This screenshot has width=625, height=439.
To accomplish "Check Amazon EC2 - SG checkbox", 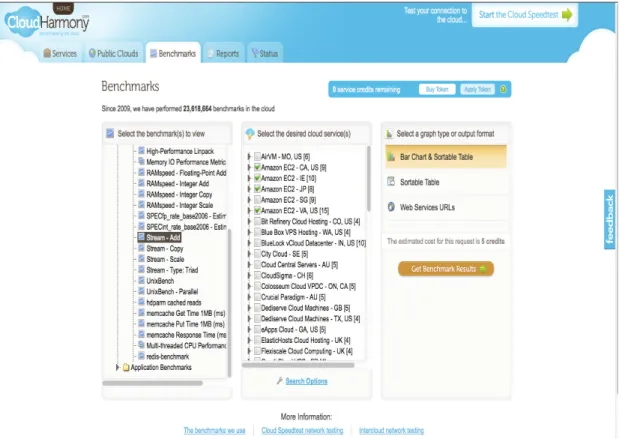I will (x=257, y=199).
